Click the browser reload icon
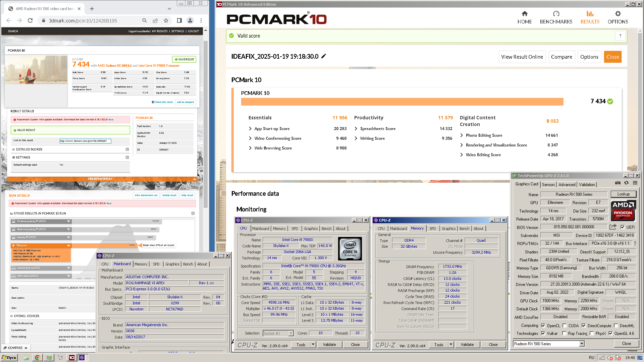This screenshot has height=362, width=644. (30, 20)
